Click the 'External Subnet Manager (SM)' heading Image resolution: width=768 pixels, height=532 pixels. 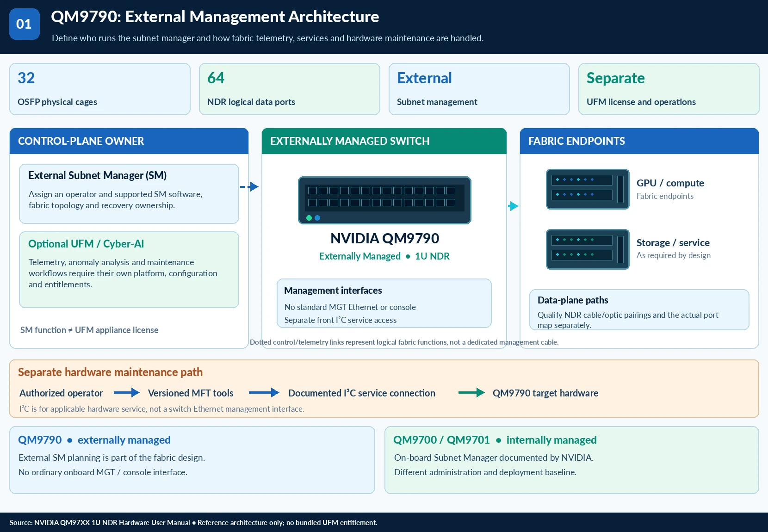click(98, 175)
